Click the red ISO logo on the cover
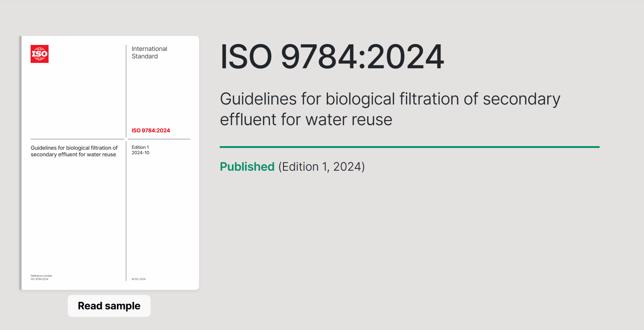The height and width of the screenshot is (330, 644). point(40,54)
